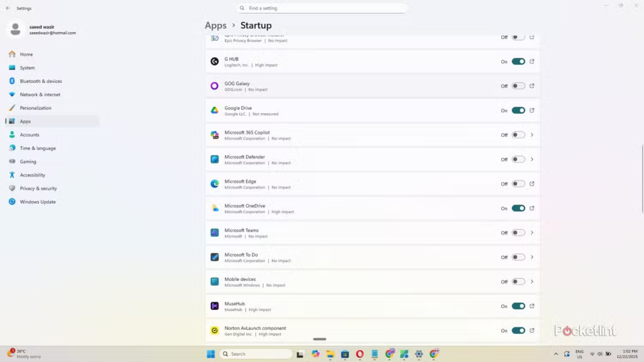Disable G HUB startup toggle
This screenshot has width=644, height=362.
(518, 62)
